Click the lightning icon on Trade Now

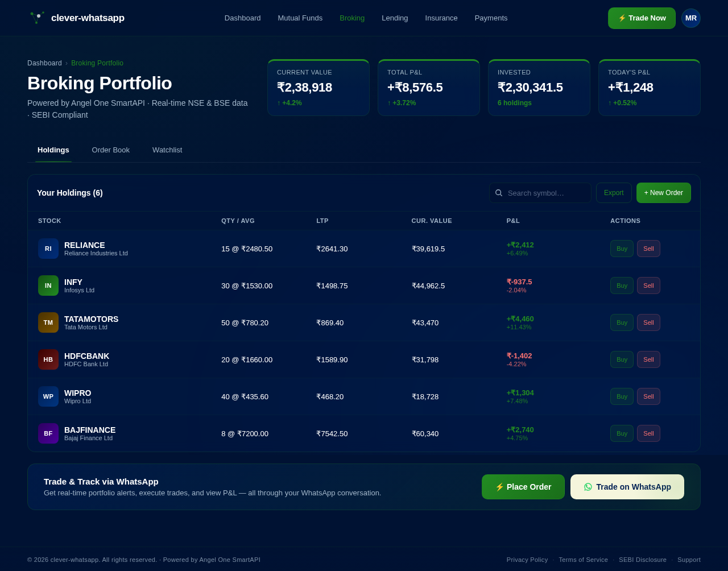[622, 17]
